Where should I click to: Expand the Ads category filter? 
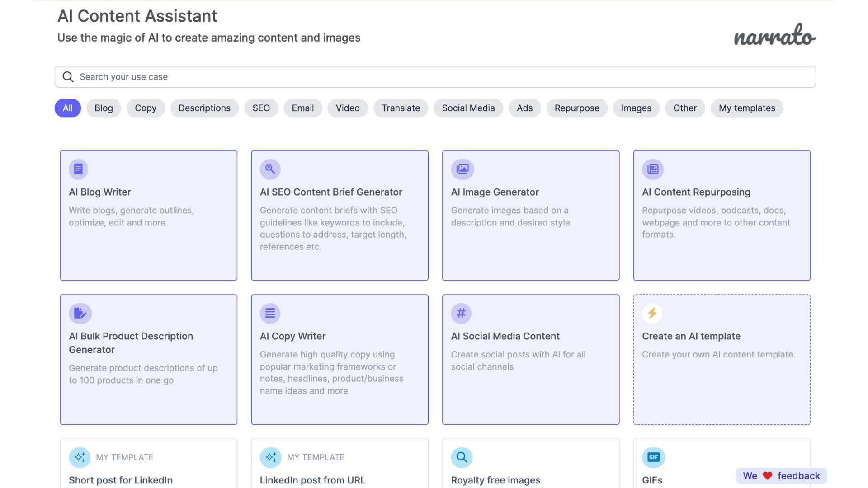click(x=524, y=108)
